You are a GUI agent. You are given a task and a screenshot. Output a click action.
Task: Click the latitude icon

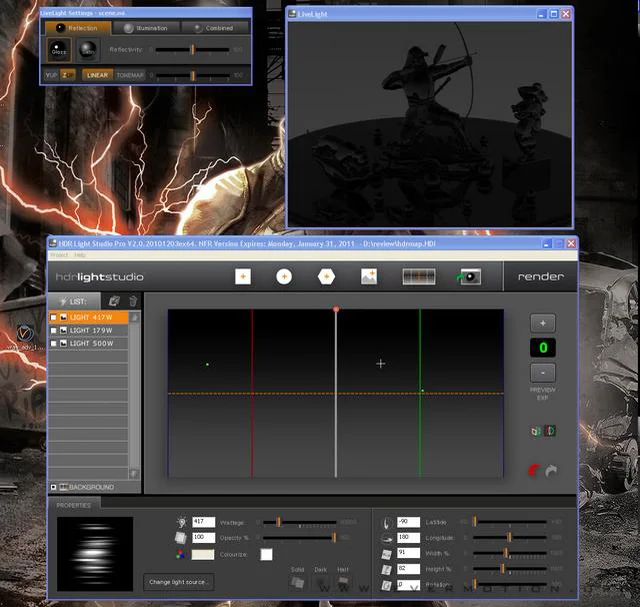[387, 523]
